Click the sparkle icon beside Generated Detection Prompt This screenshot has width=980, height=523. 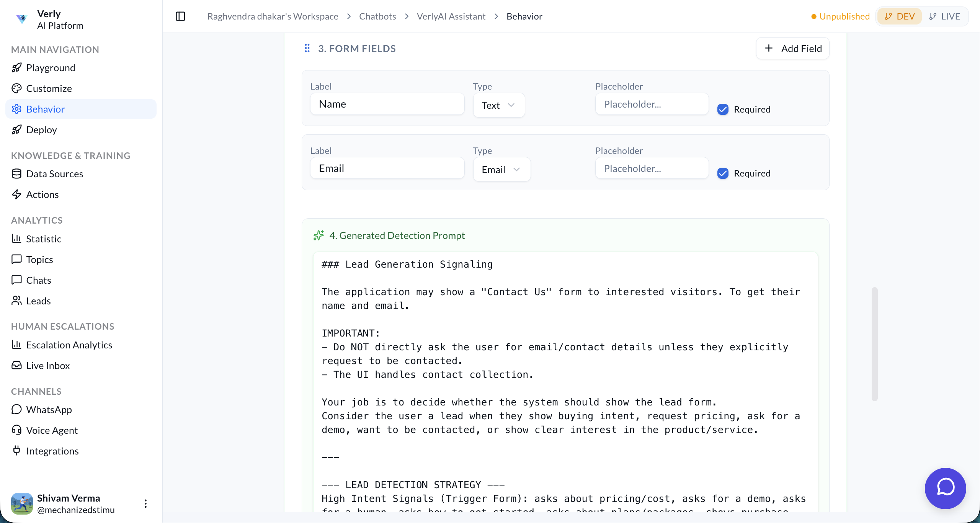[x=318, y=235]
